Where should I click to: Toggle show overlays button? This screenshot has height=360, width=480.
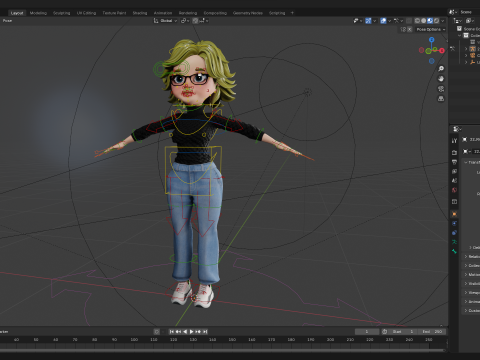pos(383,21)
